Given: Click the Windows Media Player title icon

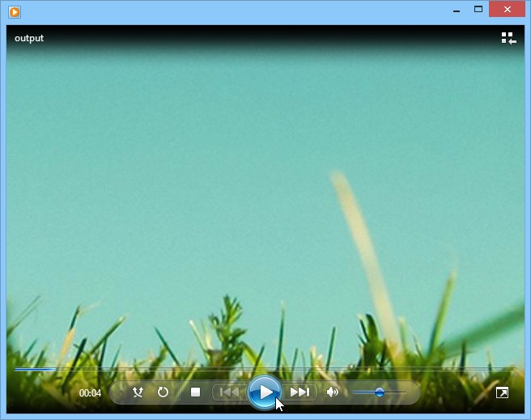Looking at the screenshot, I should (15, 12).
